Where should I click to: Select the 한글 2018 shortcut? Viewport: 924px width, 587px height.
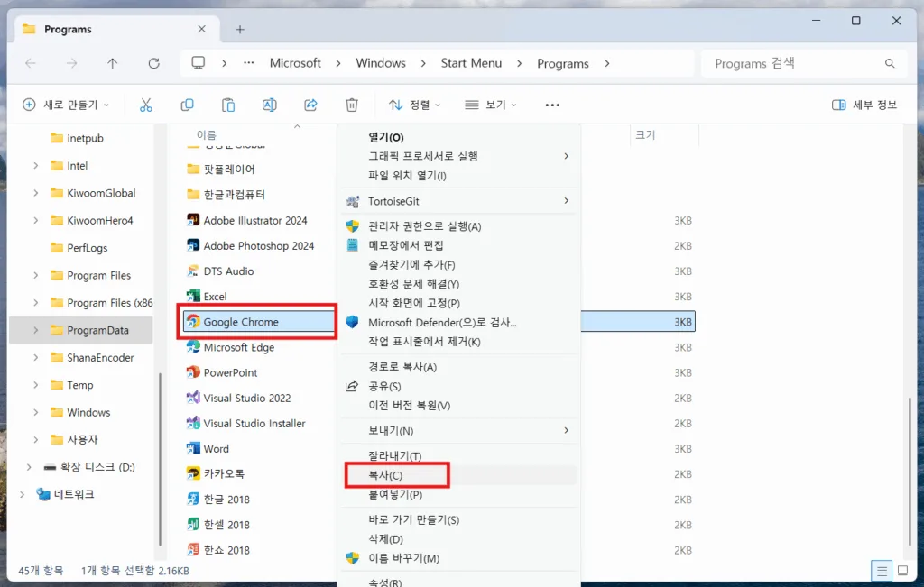(226, 500)
